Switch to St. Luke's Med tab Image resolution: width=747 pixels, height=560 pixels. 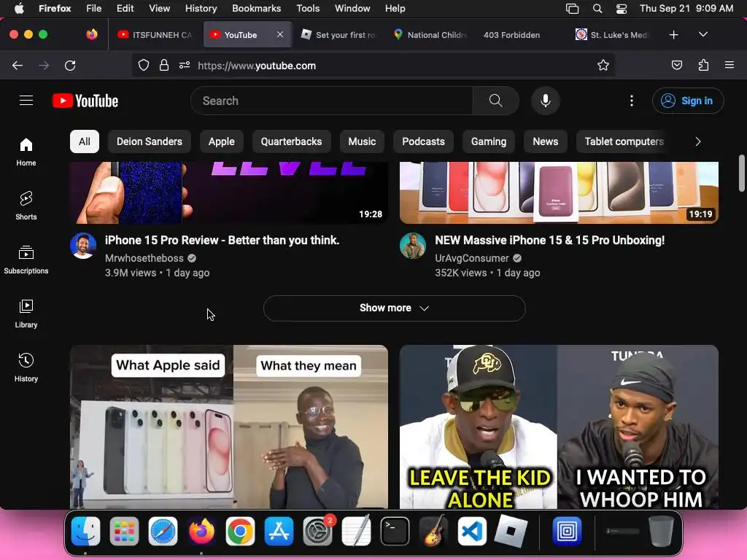612,35
